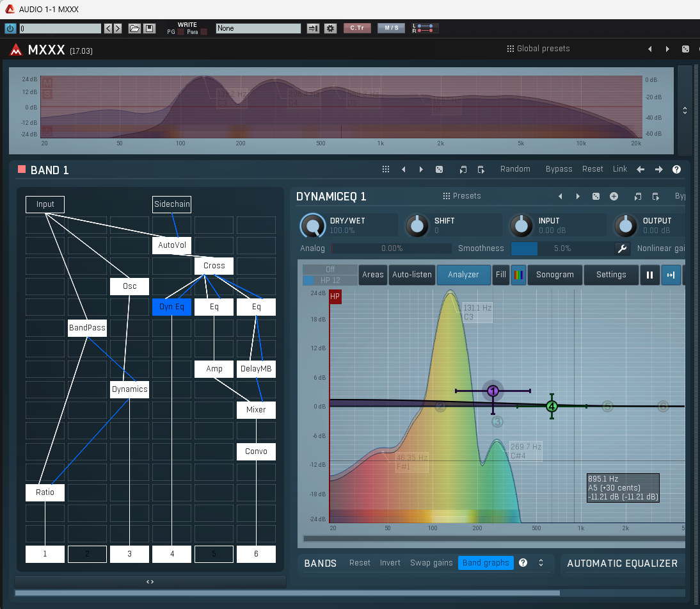
Task: Click DynamicEQ 1 plus icon
Action: tap(614, 196)
